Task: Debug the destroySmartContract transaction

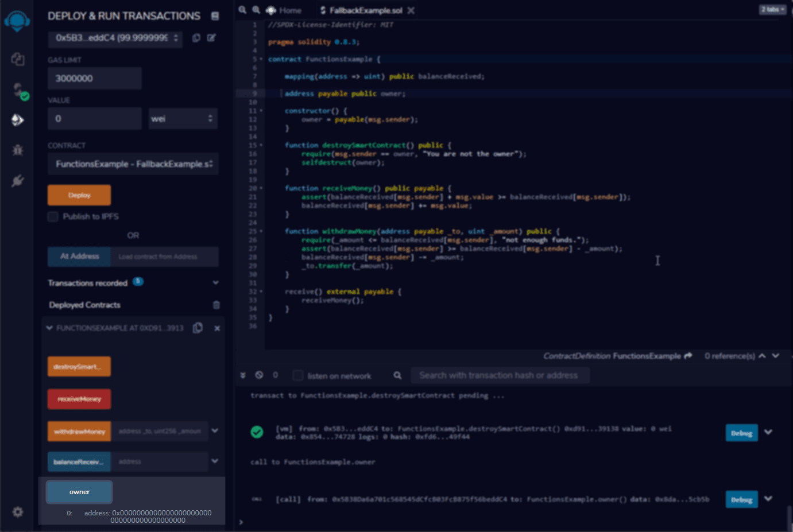Action: pyautogui.click(x=741, y=433)
